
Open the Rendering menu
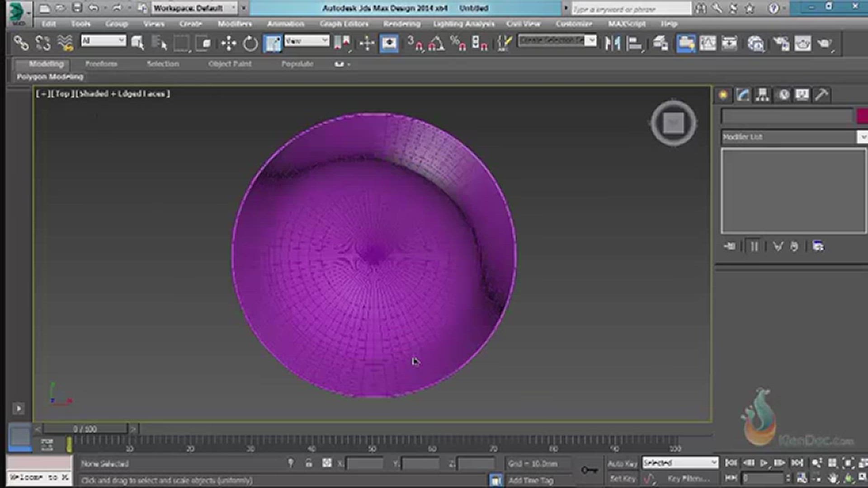[x=401, y=23]
